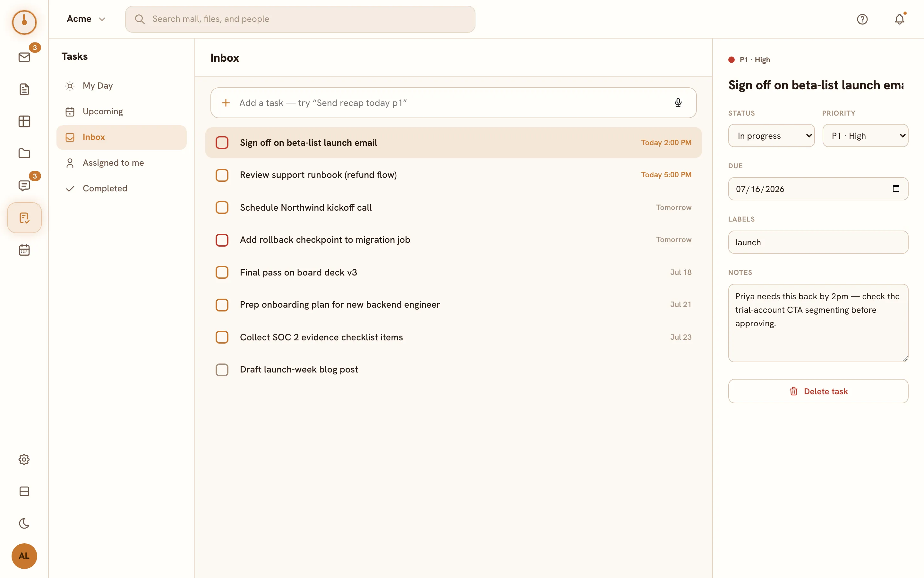
Task: Open the Tables grid icon in sidebar
Action: [24, 122]
